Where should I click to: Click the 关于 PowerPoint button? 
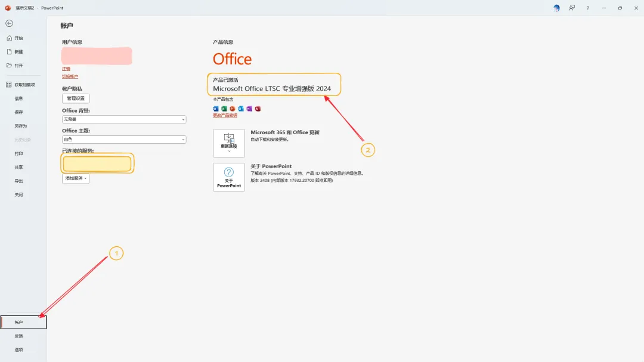[x=229, y=177]
